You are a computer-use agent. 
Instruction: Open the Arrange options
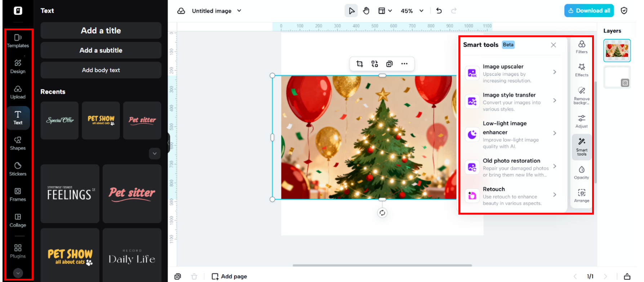click(x=582, y=196)
